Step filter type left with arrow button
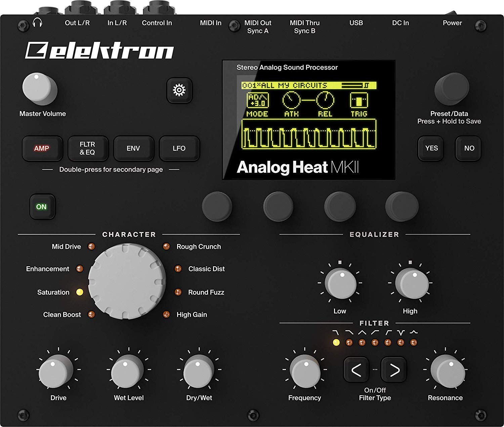 (x=356, y=370)
